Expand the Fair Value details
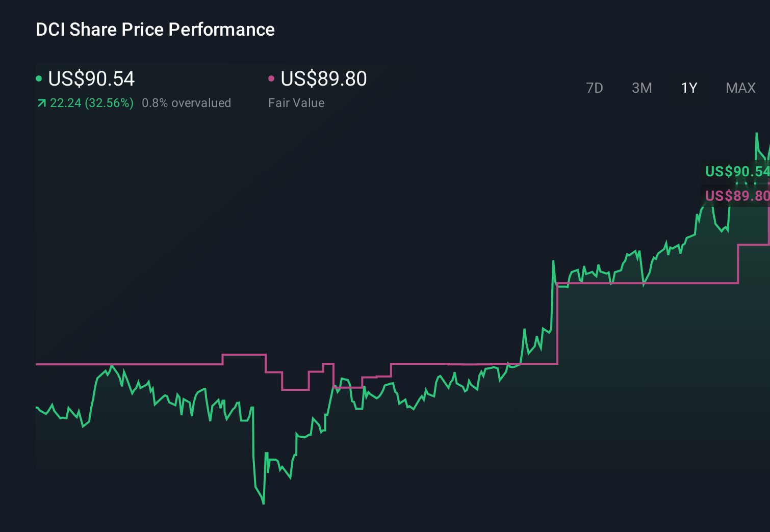Image resolution: width=770 pixels, height=532 pixels. [296, 103]
